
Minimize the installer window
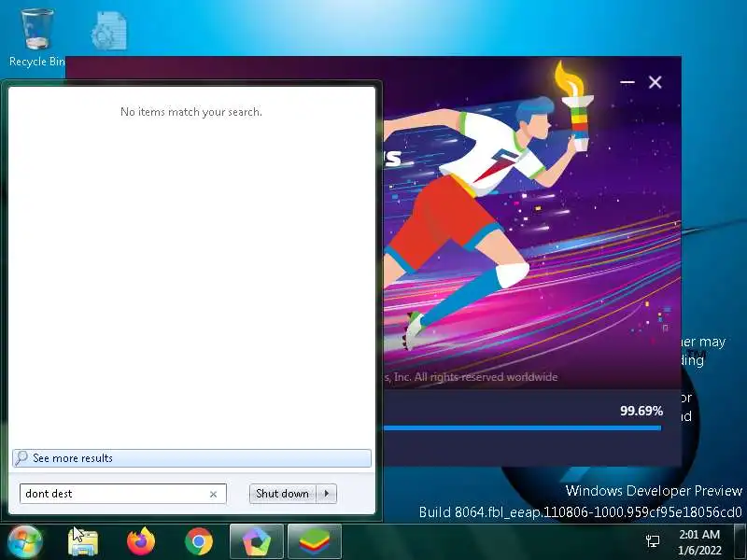[627, 82]
